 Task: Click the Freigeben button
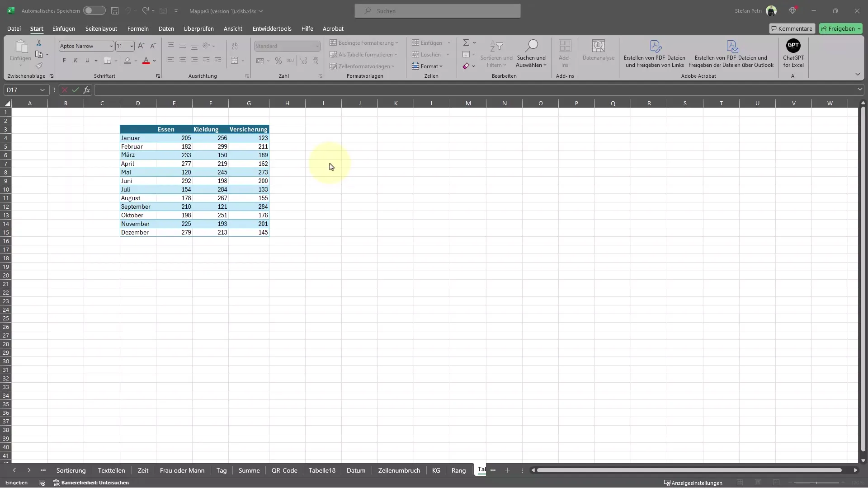click(840, 28)
